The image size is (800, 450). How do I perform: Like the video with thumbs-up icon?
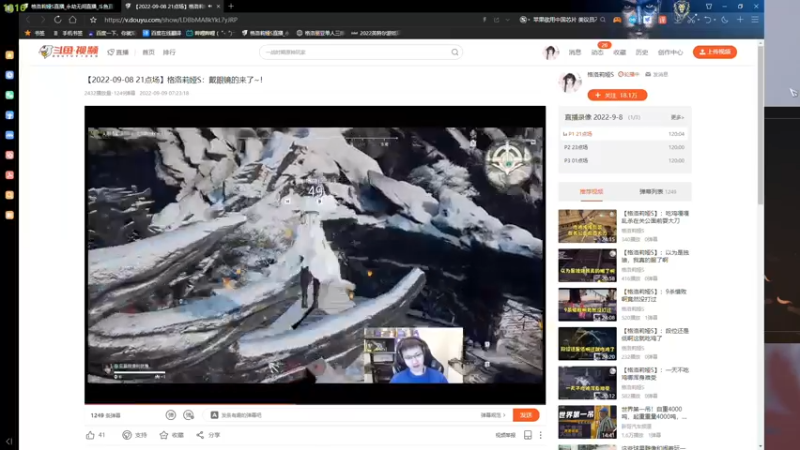tap(90, 435)
